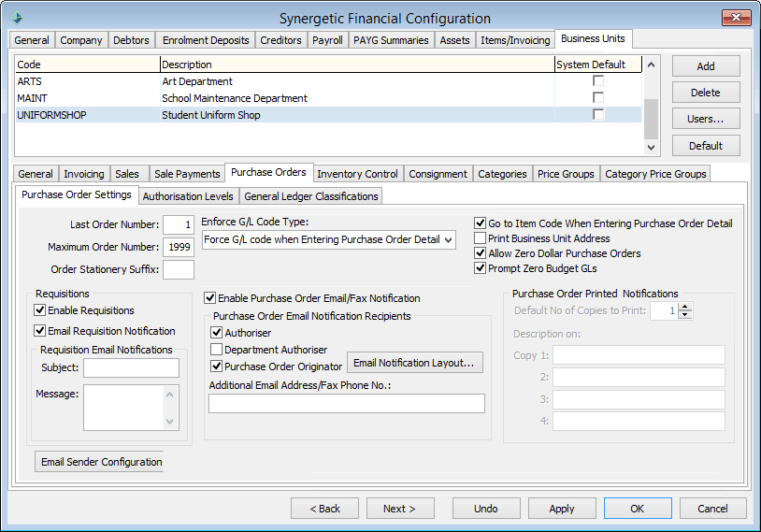Click Additional Email Address/Fax Phone No. field
This screenshot has height=532, width=761.
pyautogui.click(x=347, y=403)
